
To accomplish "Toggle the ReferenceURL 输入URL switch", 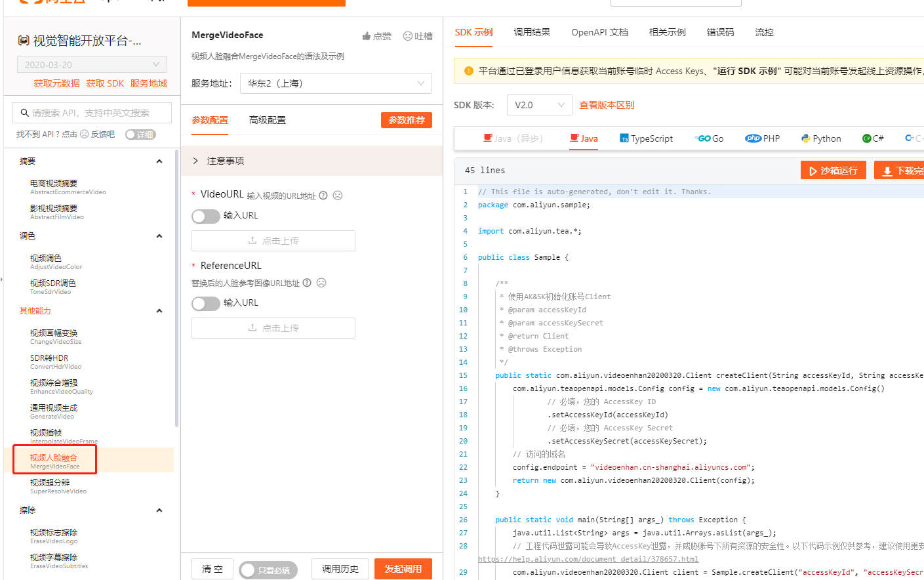I will click(x=206, y=303).
